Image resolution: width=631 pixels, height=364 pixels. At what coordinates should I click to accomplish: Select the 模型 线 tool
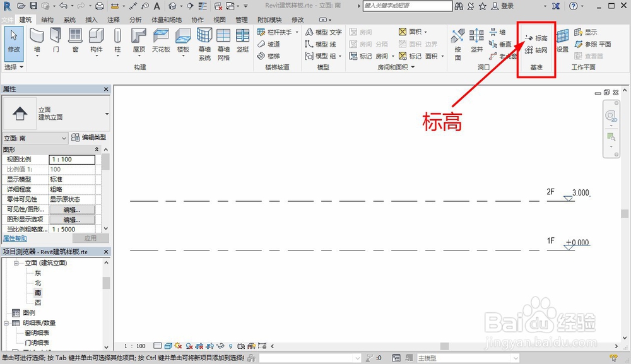click(x=321, y=44)
